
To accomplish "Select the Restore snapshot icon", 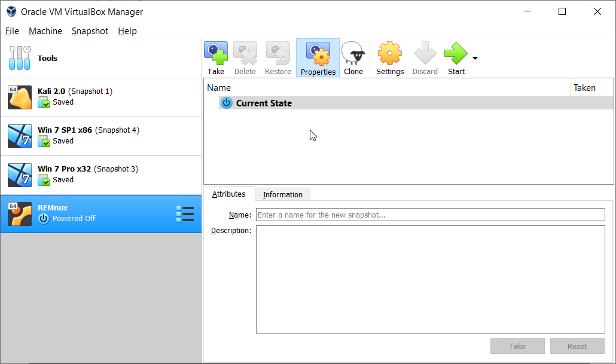I will click(x=277, y=57).
